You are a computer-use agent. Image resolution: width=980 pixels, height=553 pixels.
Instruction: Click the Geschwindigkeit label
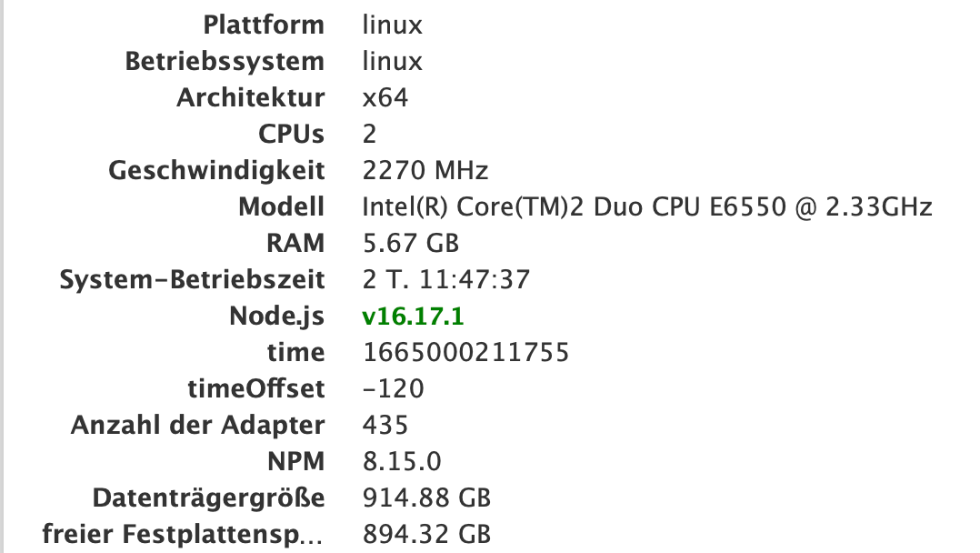[216, 171]
